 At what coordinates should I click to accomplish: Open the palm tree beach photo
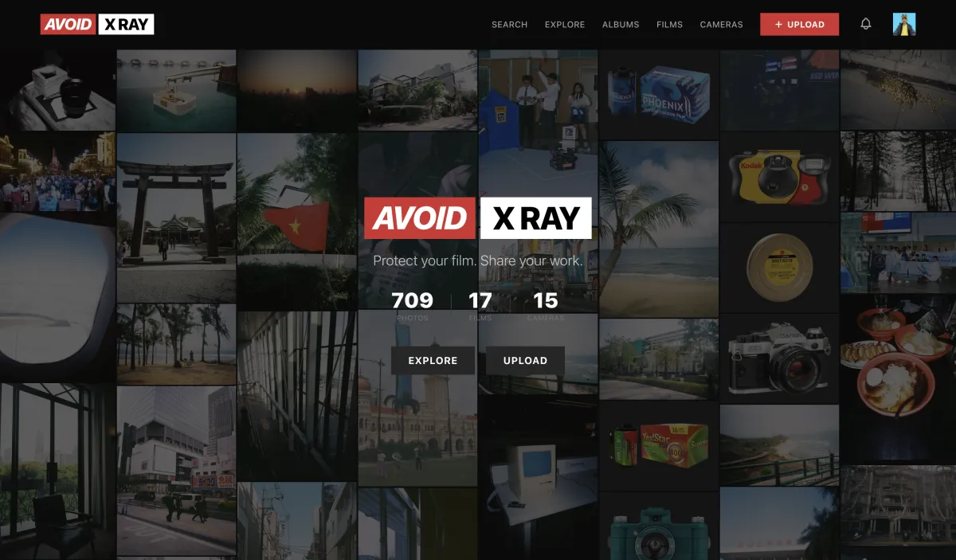(658, 229)
